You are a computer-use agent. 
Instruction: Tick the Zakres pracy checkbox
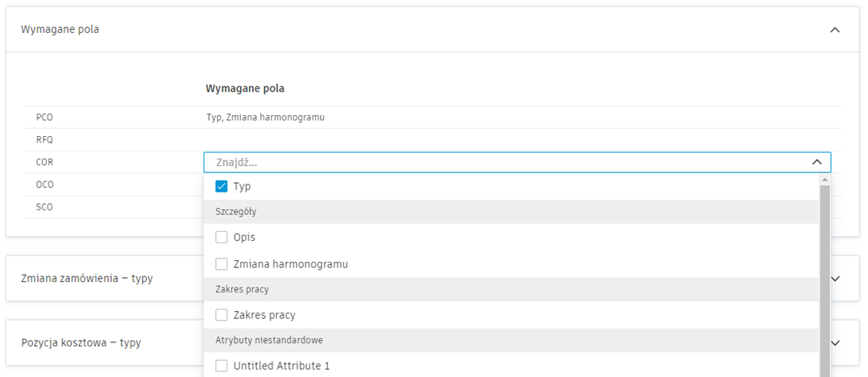coord(222,315)
